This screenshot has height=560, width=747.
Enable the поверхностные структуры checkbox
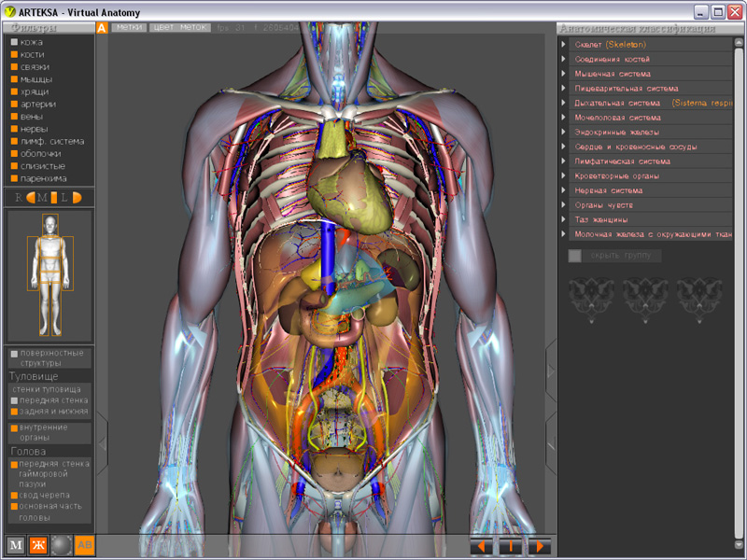coord(14,354)
